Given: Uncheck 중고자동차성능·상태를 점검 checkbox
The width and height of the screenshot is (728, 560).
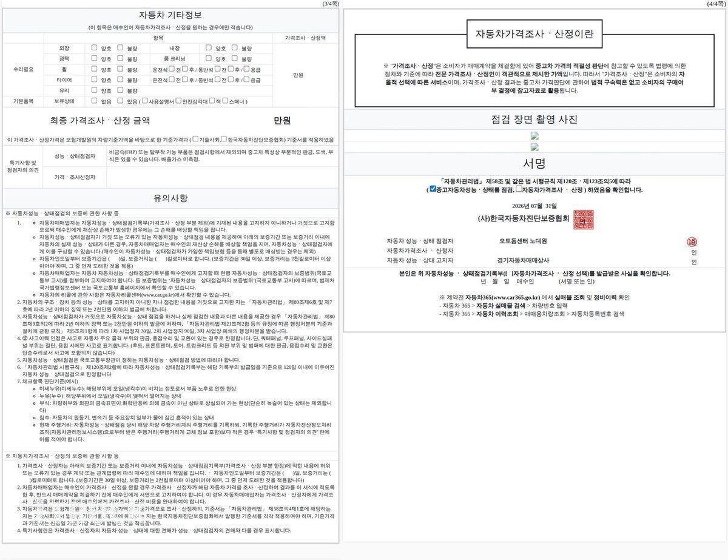Looking at the screenshot, I should tap(433, 189).
